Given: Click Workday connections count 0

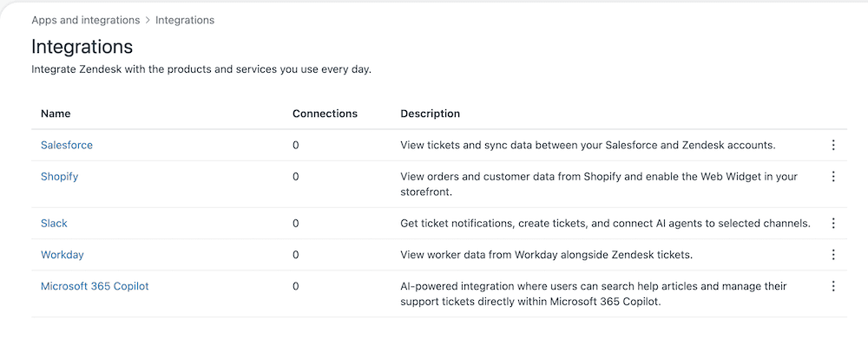Looking at the screenshot, I should 296,255.
